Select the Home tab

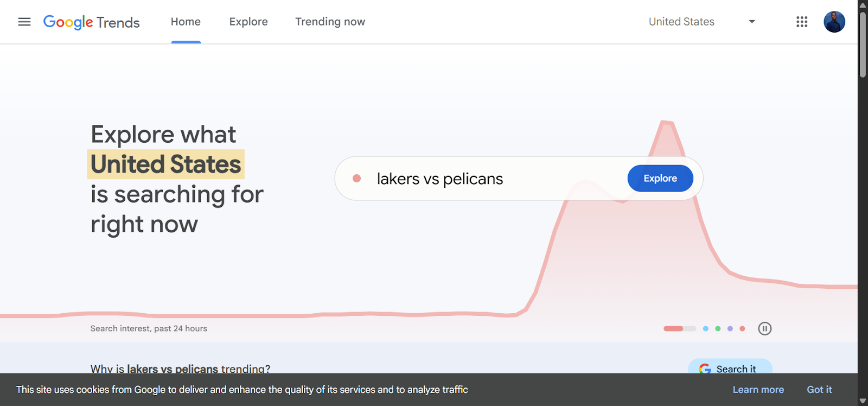[186, 22]
